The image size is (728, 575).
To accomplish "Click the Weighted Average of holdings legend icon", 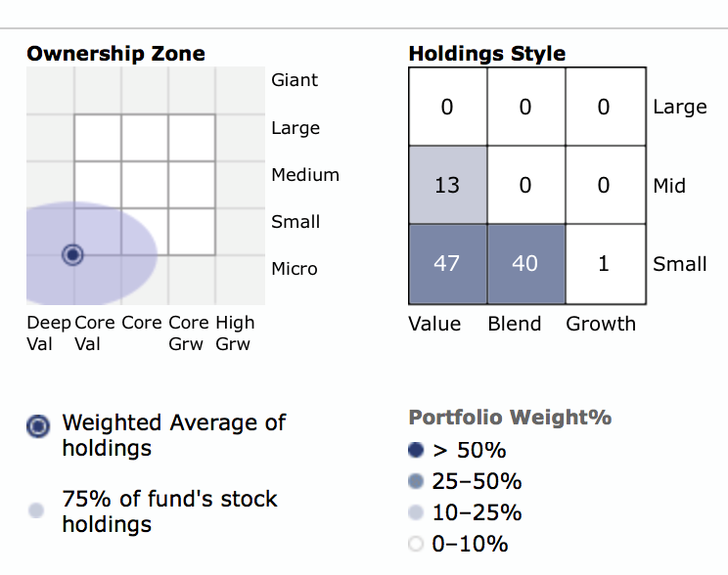I will (38, 426).
